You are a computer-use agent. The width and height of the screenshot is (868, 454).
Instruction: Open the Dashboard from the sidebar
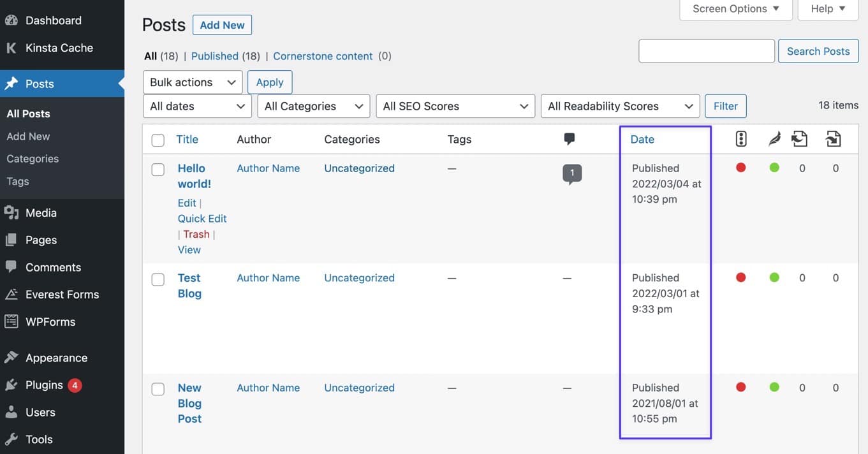pyautogui.click(x=53, y=20)
